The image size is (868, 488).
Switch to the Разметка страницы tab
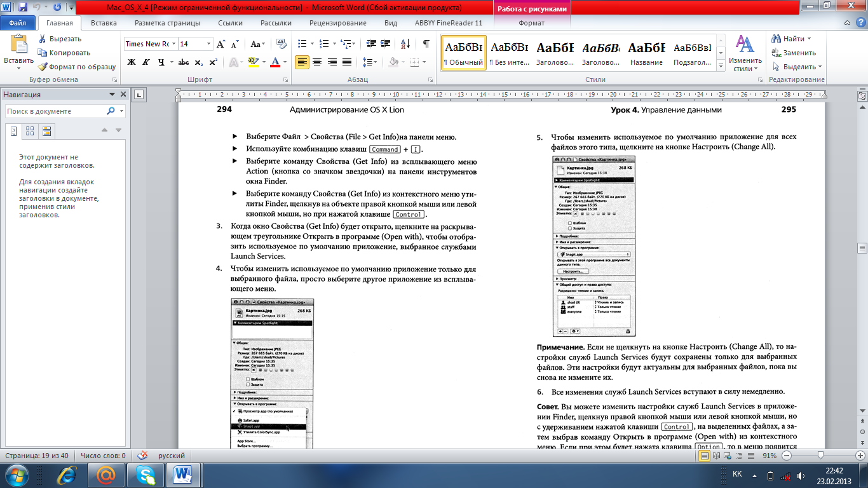[x=167, y=23]
